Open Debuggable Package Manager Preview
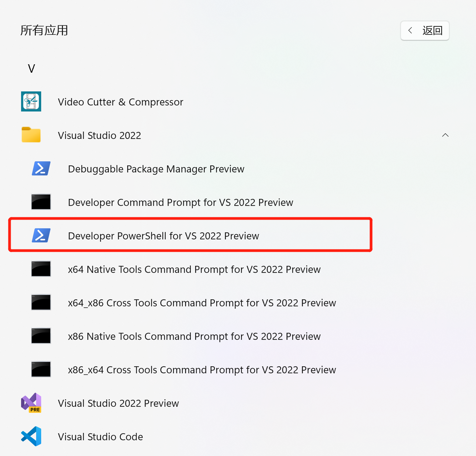This screenshot has height=456, width=476. 156,169
